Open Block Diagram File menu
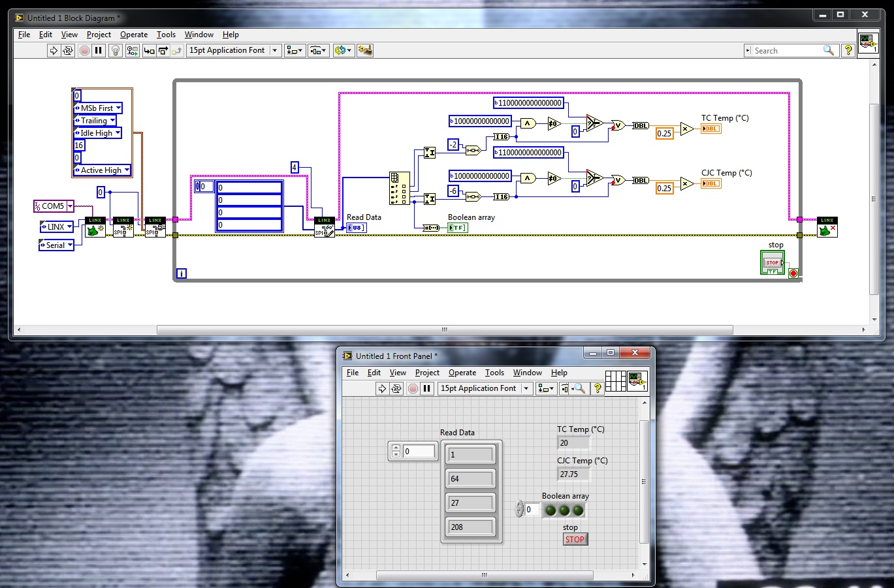The height and width of the screenshot is (588, 894). coord(24,35)
